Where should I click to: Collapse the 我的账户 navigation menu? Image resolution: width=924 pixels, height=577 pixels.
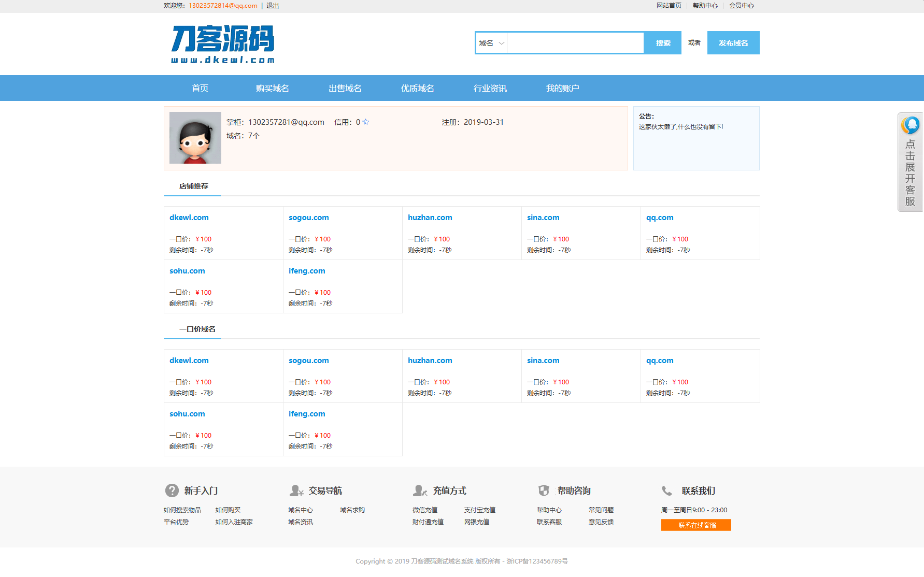point(563,88)
